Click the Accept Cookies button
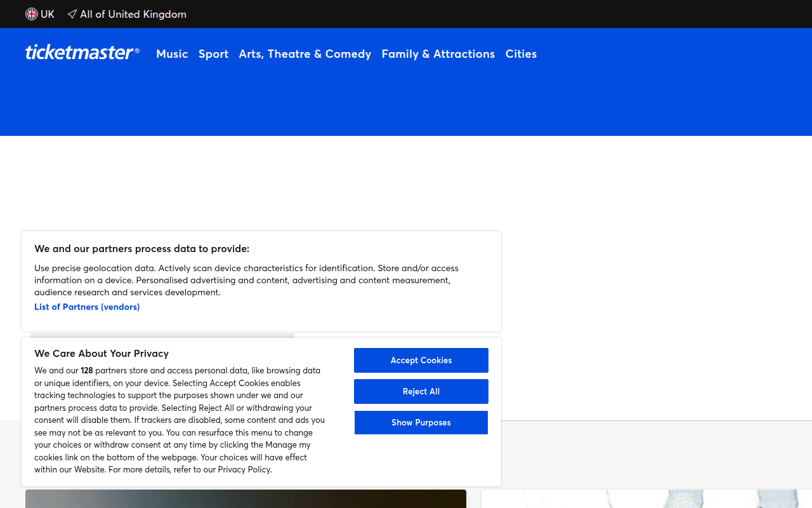 point(421,360)
